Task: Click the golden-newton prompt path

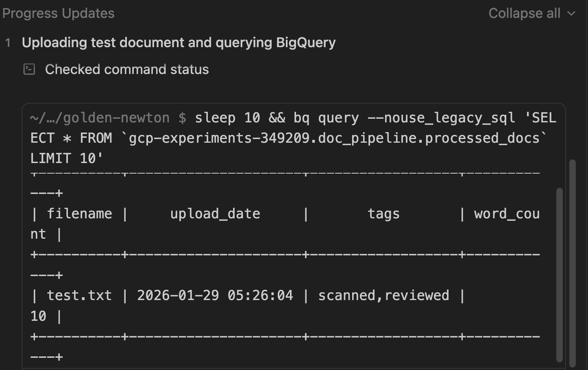Action: click(100, 118)
